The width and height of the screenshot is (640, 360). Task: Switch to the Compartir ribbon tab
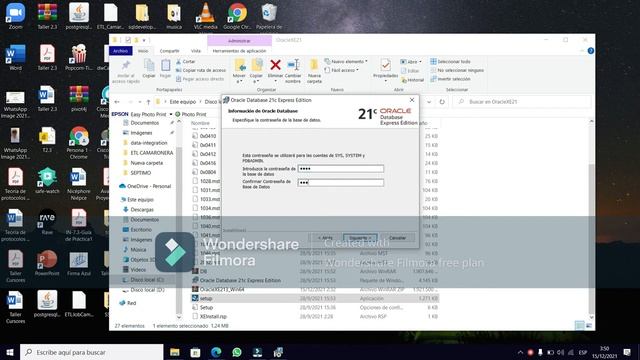pyautogui.click(x=169, y=51)
